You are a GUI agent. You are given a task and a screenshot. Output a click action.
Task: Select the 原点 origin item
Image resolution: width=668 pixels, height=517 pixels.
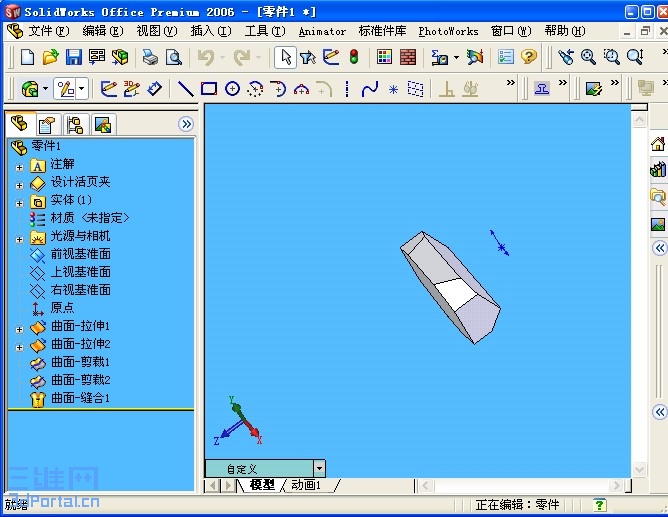(x=62, y=308)
